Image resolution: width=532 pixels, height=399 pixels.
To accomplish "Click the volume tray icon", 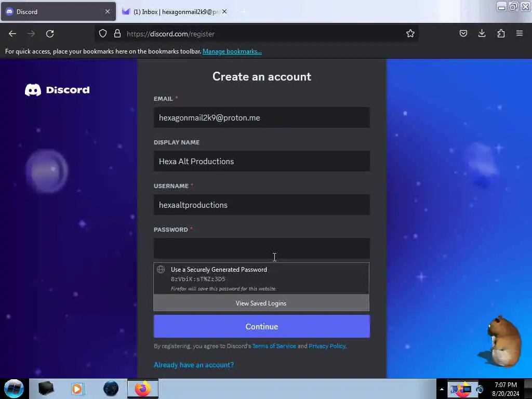I will (x=480, y=389).
